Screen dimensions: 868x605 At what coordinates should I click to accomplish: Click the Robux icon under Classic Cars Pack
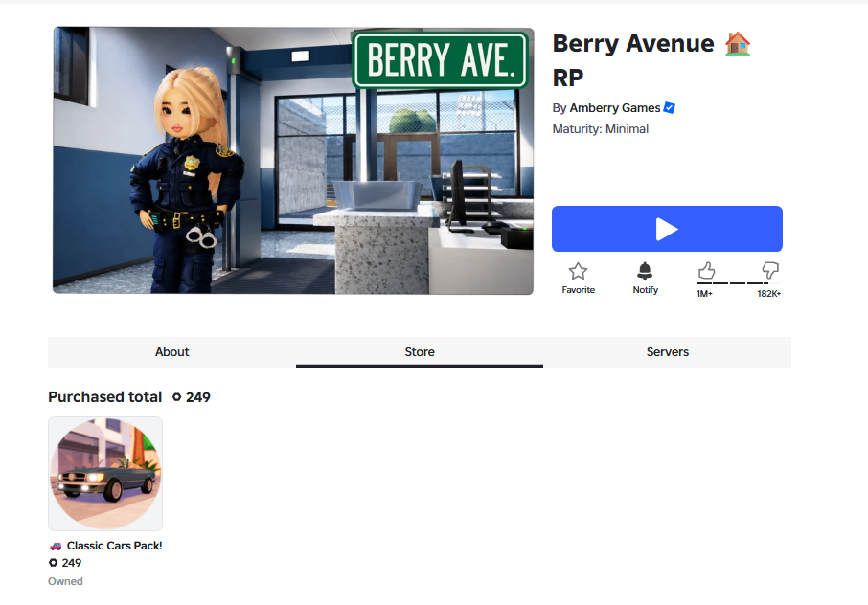coord(53,563)
